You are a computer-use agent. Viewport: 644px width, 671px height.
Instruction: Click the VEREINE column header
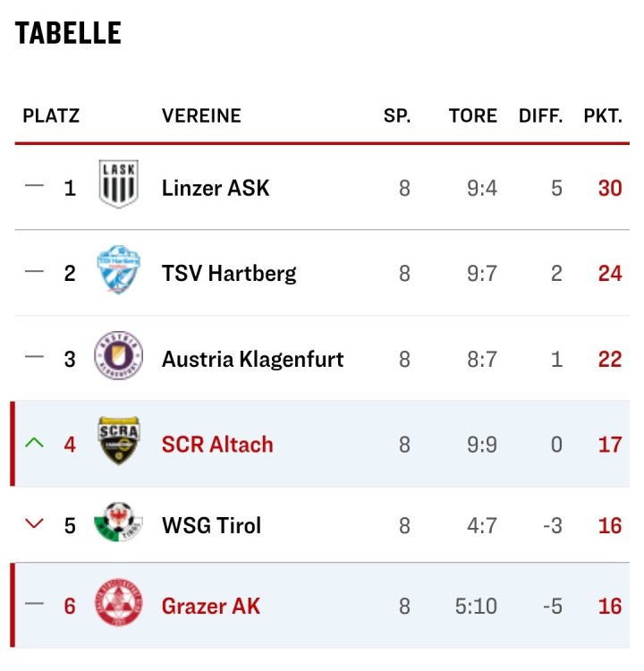[x=201, y=116]
